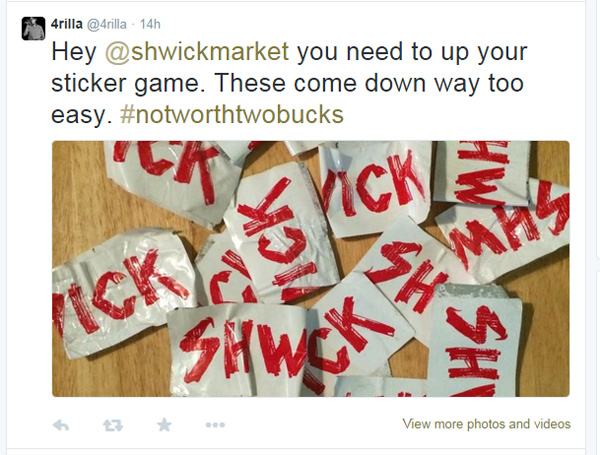The image size is (600, 455).
Task: Click 4rilla's profile avatar picture
Action: (x=33, y=28)
